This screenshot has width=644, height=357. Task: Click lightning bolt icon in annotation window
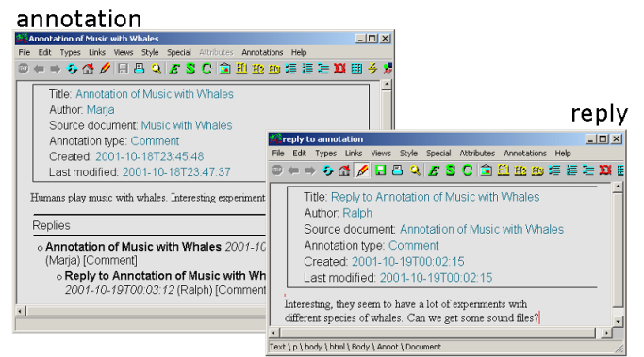(x=372, y=69)
